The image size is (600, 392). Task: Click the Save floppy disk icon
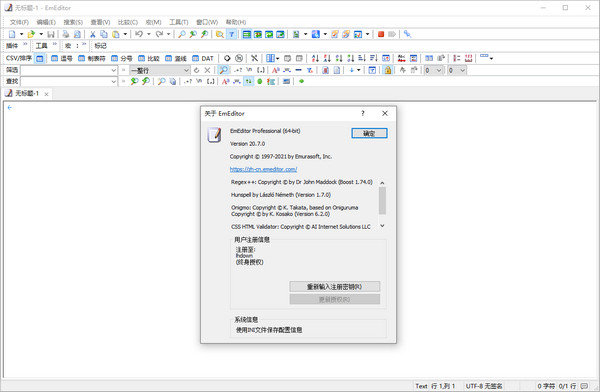[x=51, y=34]
